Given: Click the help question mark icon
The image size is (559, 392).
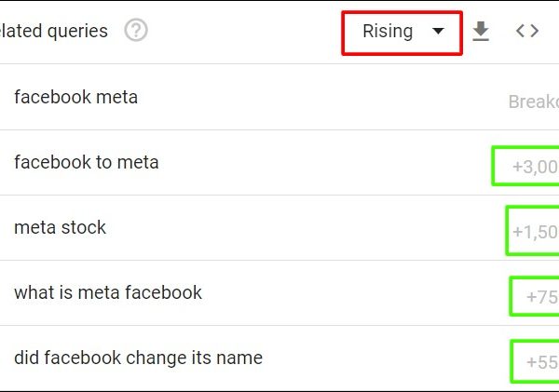Looking at the screenshot, I should tap(136, 31).
